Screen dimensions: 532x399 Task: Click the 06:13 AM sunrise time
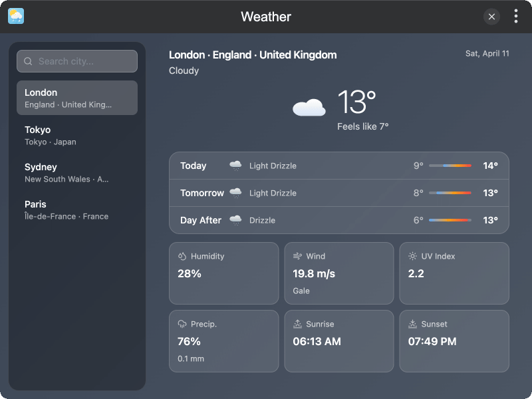[317, 341]
